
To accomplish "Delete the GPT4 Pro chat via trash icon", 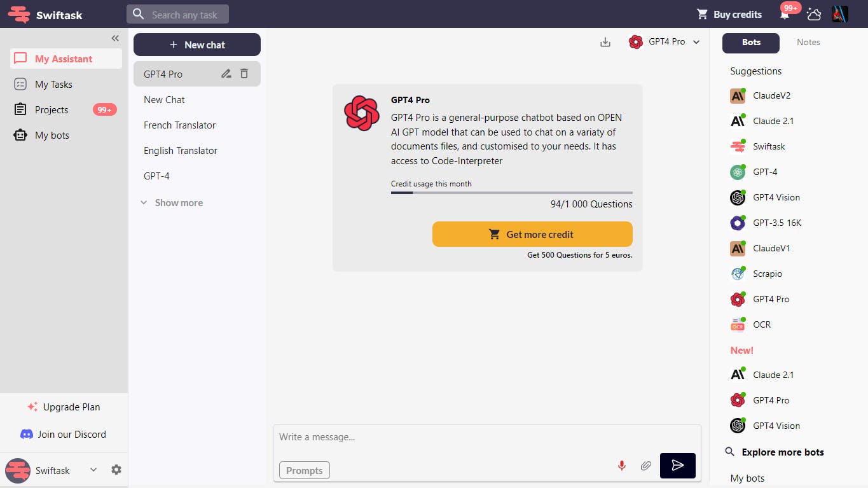I will [244, 74].
